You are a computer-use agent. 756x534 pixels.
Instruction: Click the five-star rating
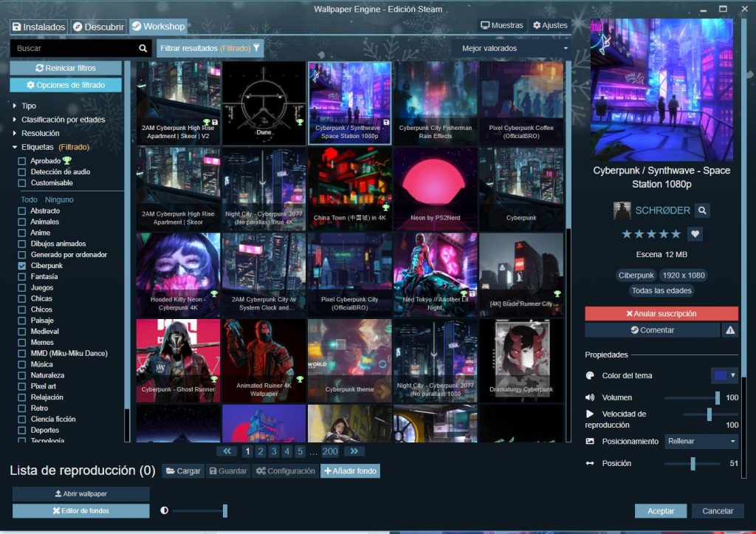651,234
